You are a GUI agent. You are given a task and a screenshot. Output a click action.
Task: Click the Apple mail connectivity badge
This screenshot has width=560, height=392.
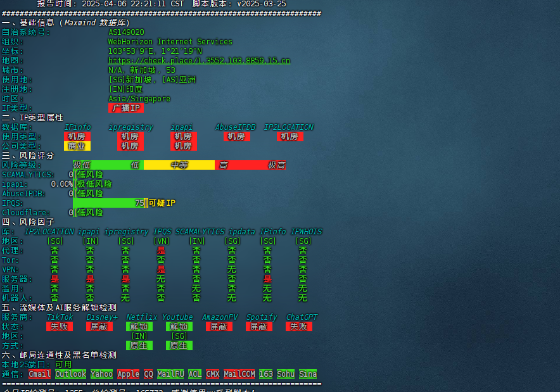click(x=128, y=374)
